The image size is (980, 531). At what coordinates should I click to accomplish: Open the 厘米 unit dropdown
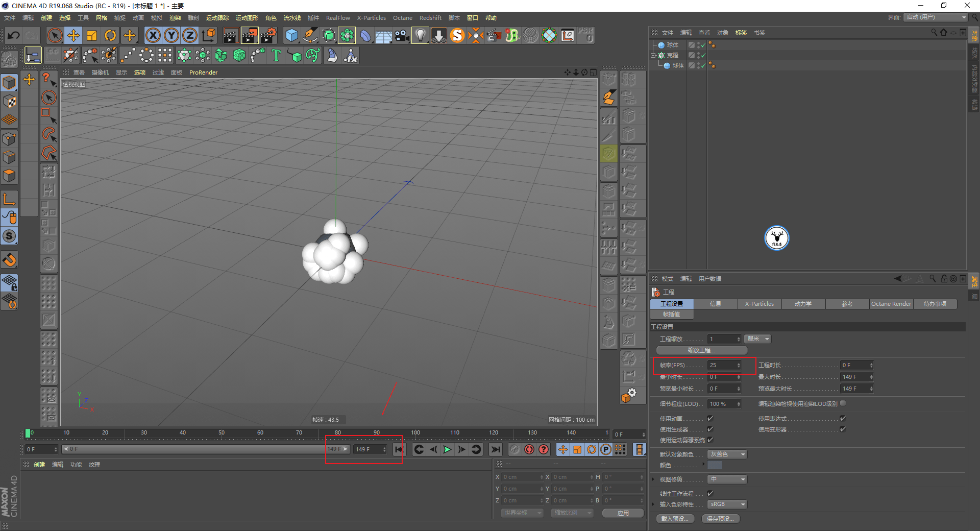[x=758, y=339]
